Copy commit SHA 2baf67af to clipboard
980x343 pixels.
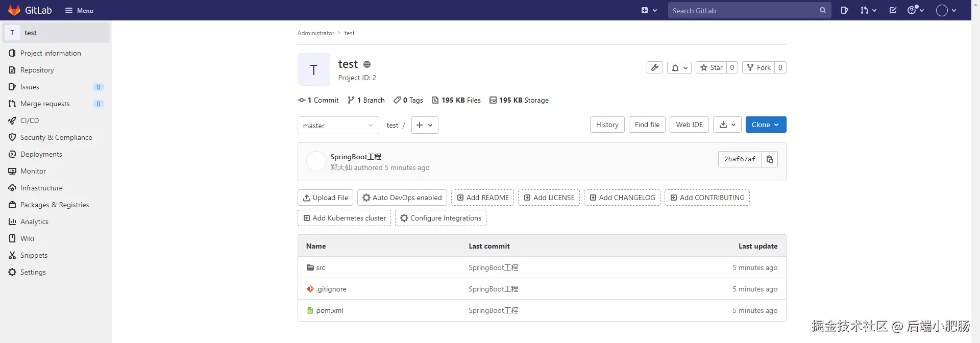[769, 159]
